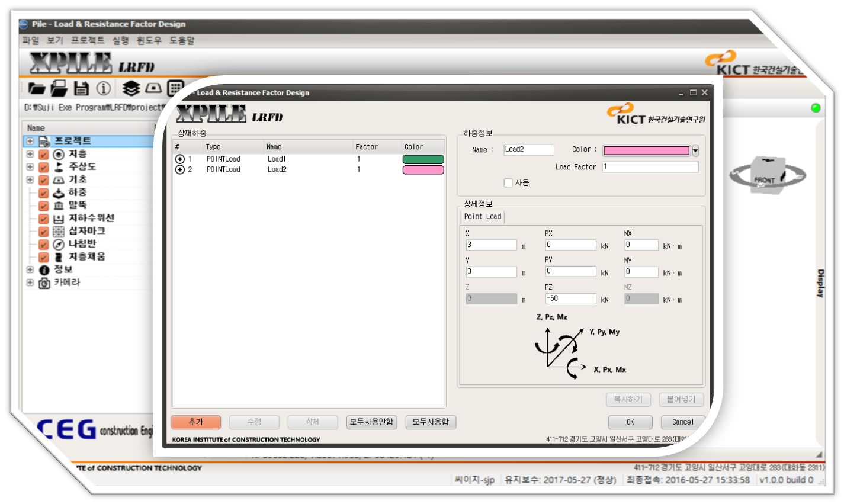The image size is (844, 504).
Task: Click the 모두사용함 button
Action: pos(431,422)
